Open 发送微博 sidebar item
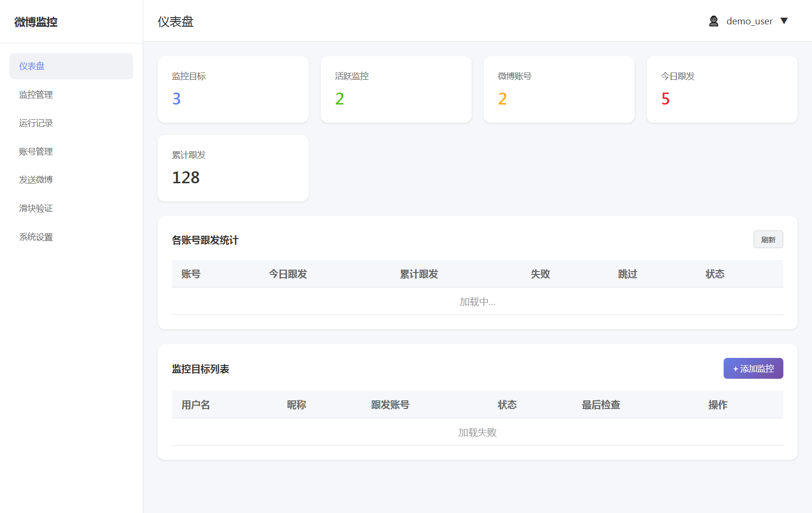Image resolution: width=812 pixels, height=513 pixels. tap(71, 179)
